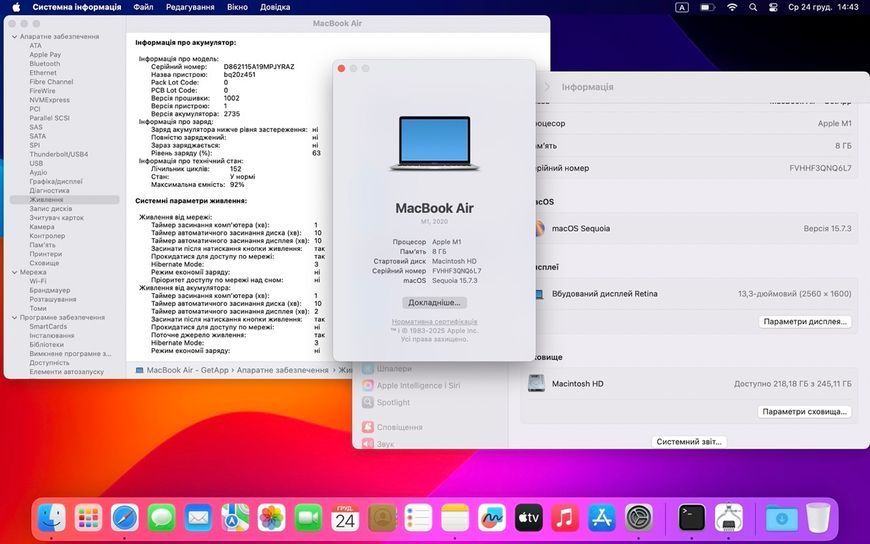Open Сповіщення in System Settings sidebar

392,427
